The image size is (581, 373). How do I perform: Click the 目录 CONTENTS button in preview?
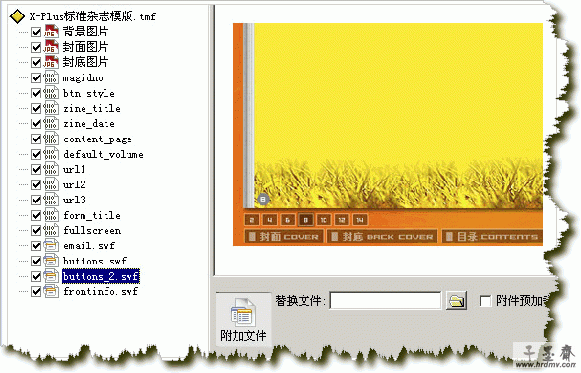tap(492, 237)
